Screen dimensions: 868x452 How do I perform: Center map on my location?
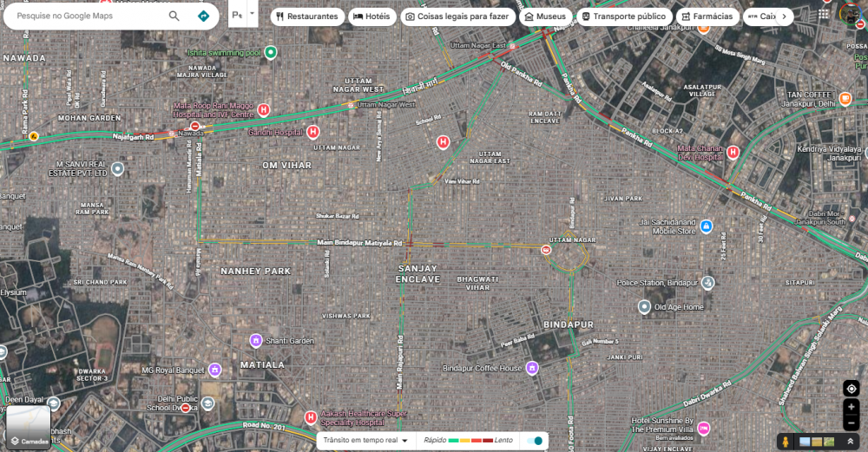pos(851,389)
